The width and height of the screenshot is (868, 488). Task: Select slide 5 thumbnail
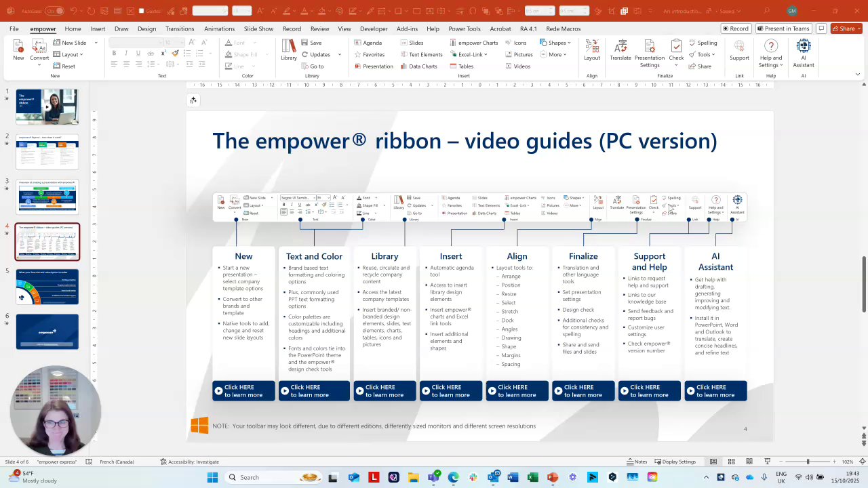click(47, 287)
